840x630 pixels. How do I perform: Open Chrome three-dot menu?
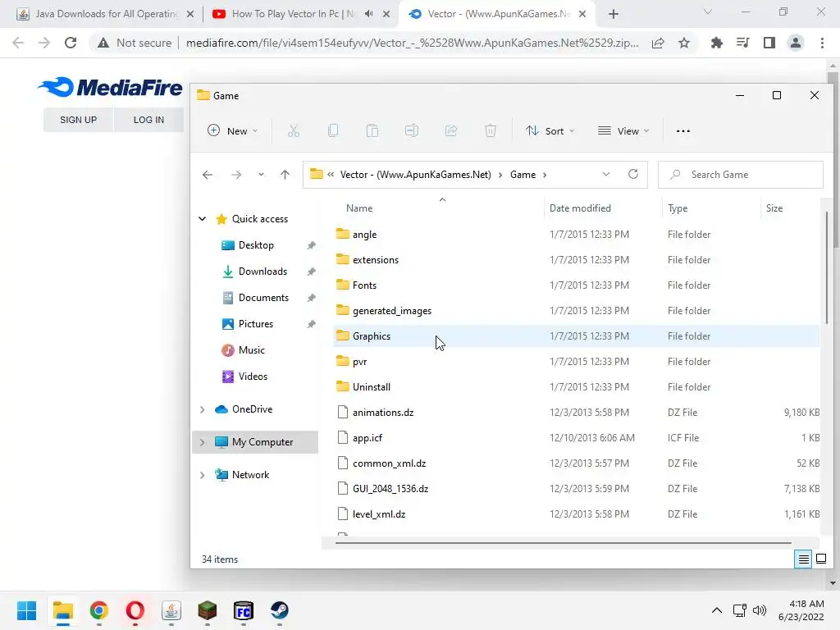(x=822, y=43)
